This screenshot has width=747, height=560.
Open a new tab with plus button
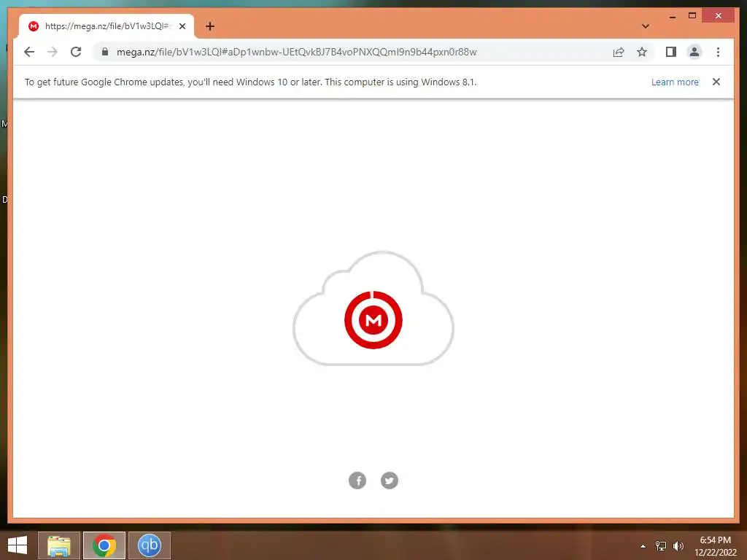click(210, 26)
